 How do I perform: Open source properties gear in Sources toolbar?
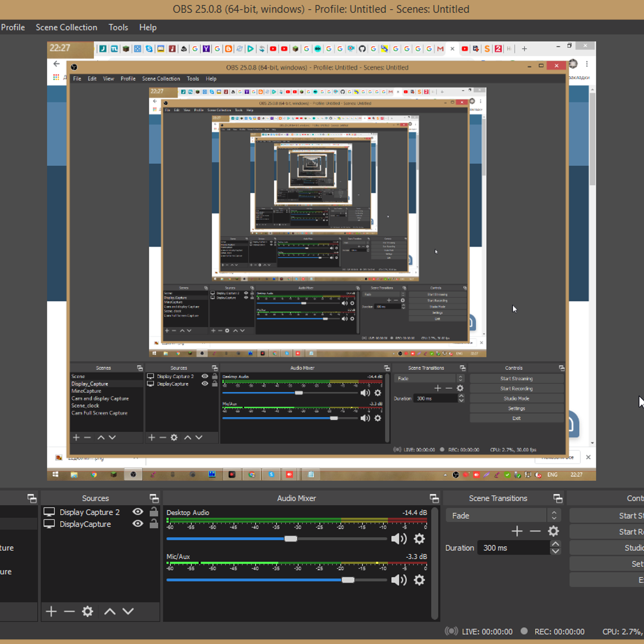[x=87, y=611]
